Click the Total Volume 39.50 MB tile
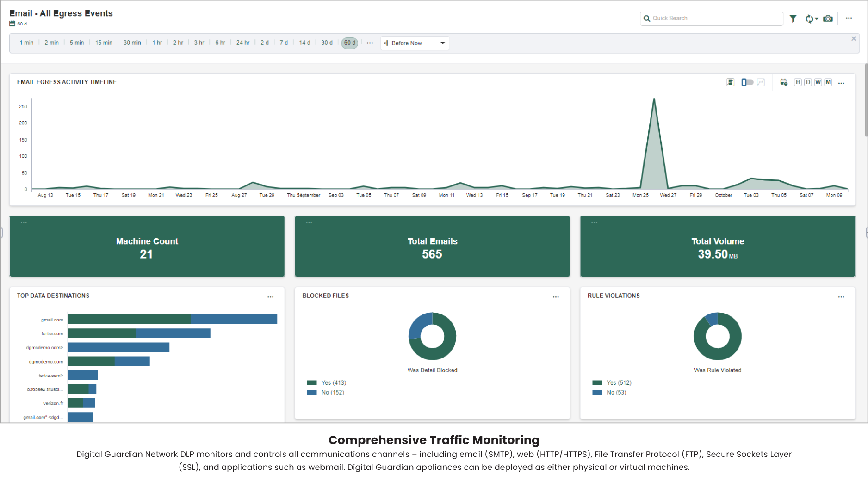This screenshot has width=868, height=481. tap(718, 247)
